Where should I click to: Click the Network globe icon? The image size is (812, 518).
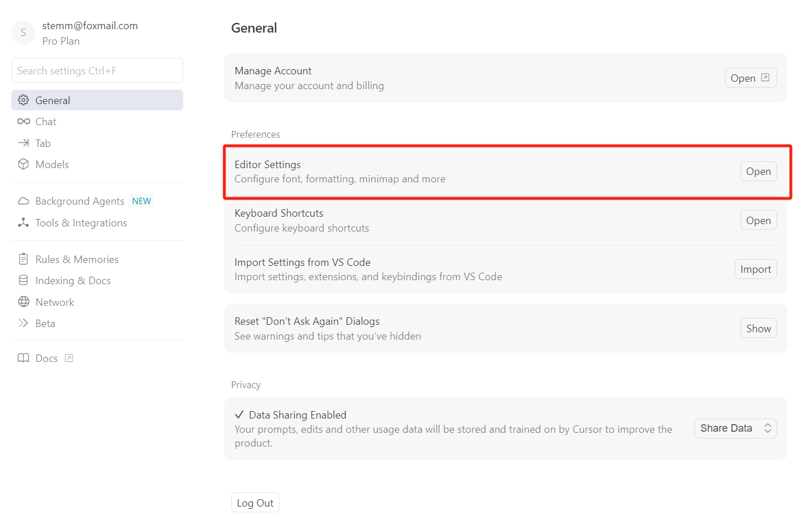point(23,302)
